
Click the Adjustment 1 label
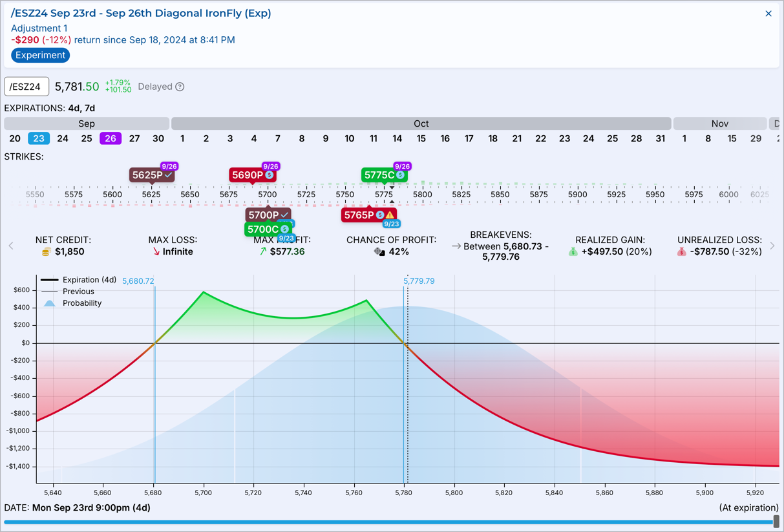pos(39,28)
